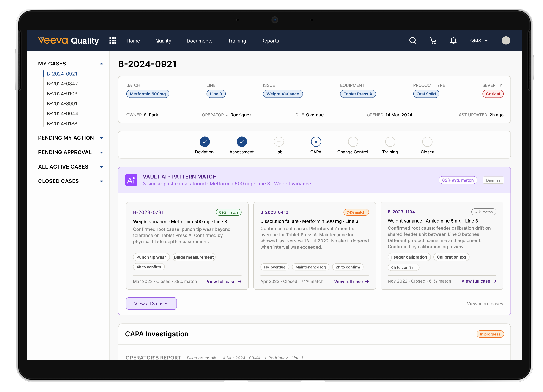Select the CAPA stage circle

click(x=316, y=142)
